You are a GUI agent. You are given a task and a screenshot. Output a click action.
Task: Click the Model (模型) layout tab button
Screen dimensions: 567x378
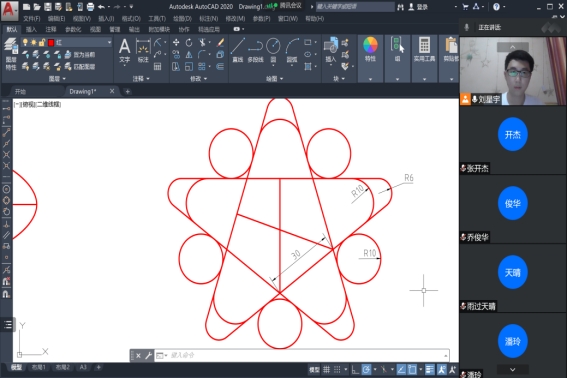pyautogui.click(x=16, y=368)
